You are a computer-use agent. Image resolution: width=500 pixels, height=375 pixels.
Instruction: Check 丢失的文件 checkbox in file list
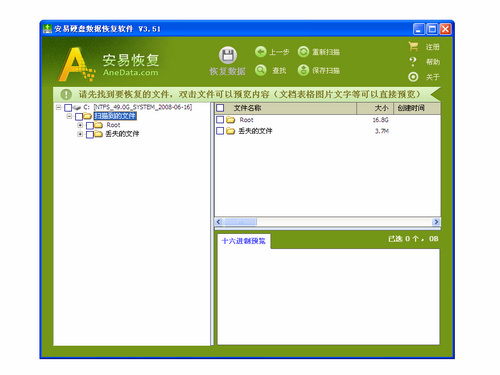pos(220,131)
